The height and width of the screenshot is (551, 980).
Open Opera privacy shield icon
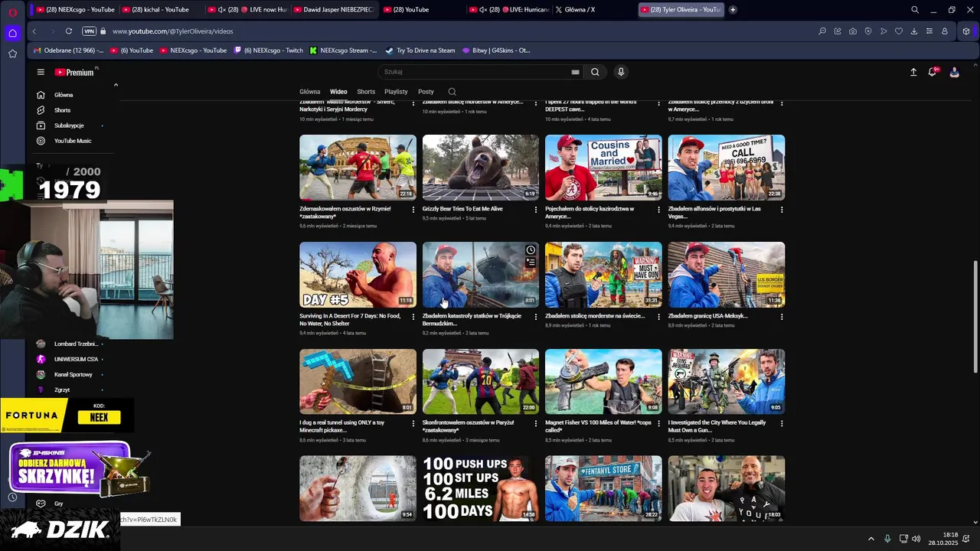[868, 31]
